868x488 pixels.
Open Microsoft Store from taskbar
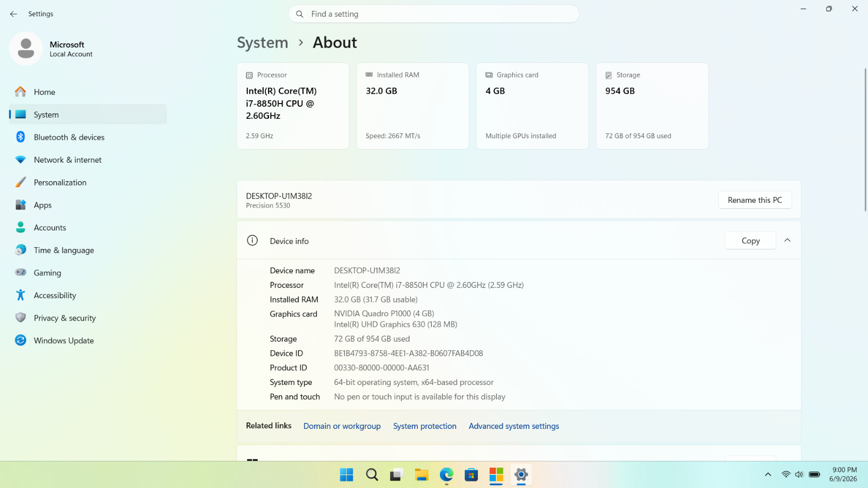tap(471, 475)
